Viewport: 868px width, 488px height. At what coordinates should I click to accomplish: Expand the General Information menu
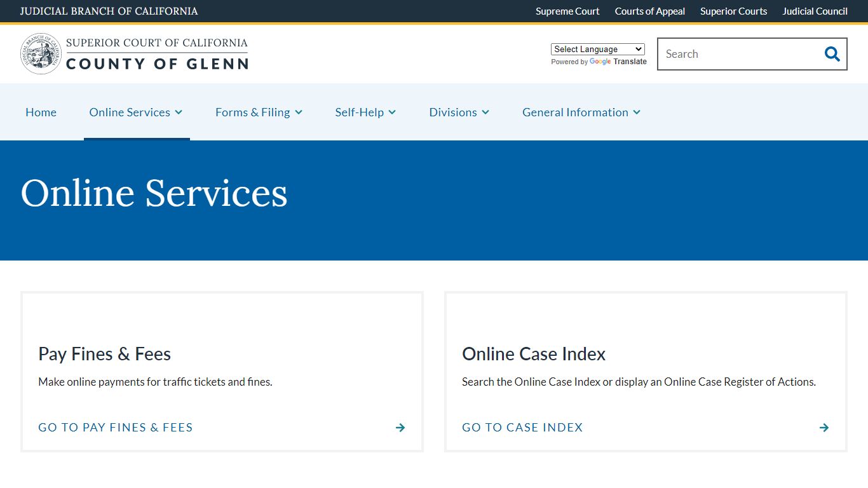[581, 112]
